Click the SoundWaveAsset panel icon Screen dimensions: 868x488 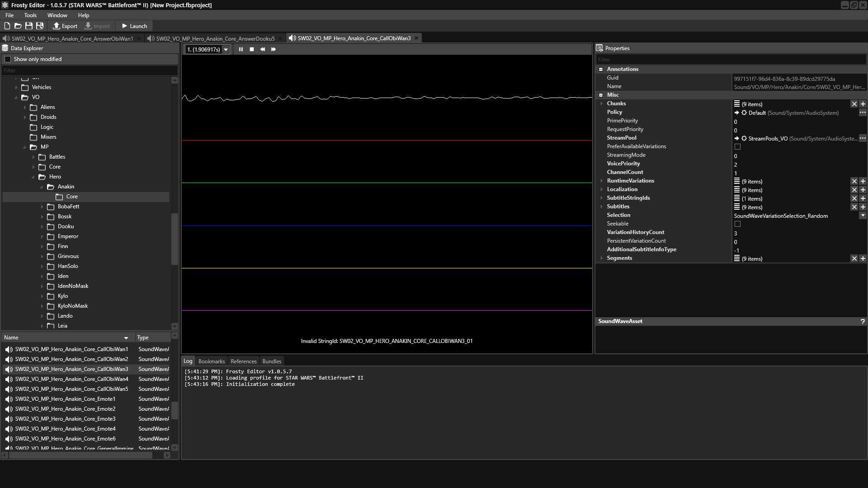point(863,321)
